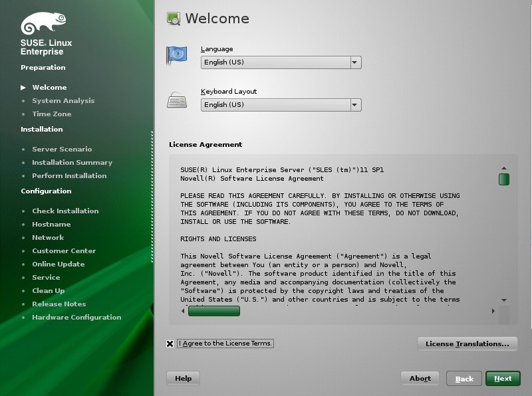
Task: Click Next to continue installation
Action: click(503, 378)
